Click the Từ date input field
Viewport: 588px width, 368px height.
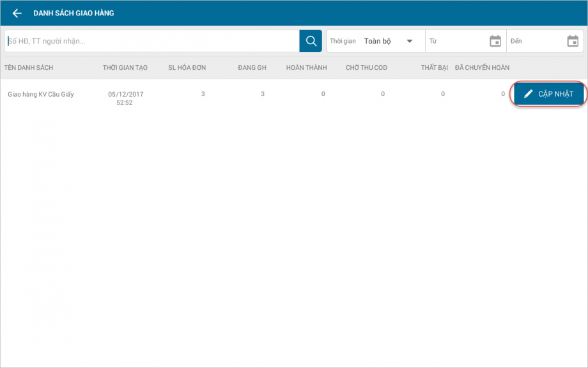click(x=466, y=41)
